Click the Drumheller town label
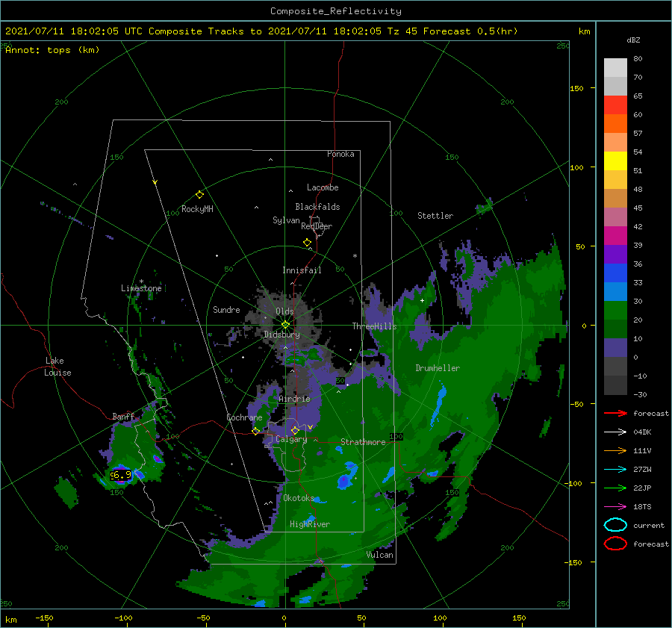Viewport: 672px width, 628px height. tap(438, 368)
